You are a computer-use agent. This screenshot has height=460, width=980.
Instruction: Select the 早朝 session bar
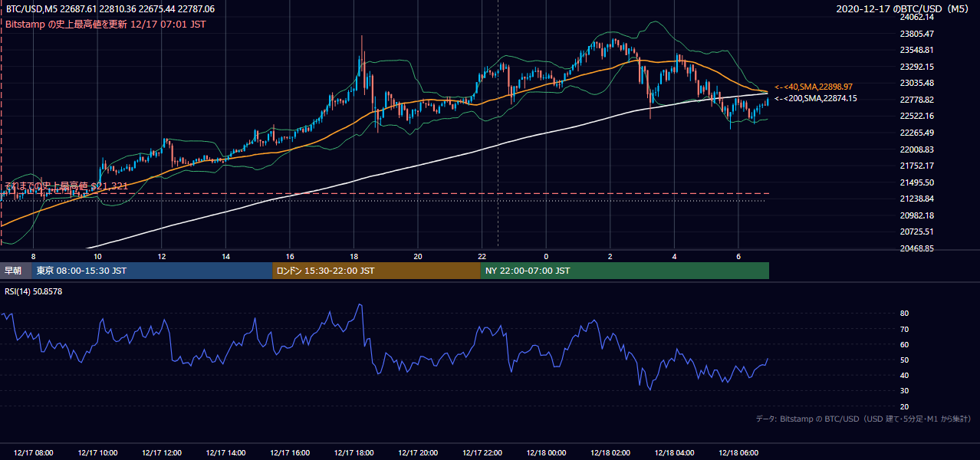pos(15,271)
